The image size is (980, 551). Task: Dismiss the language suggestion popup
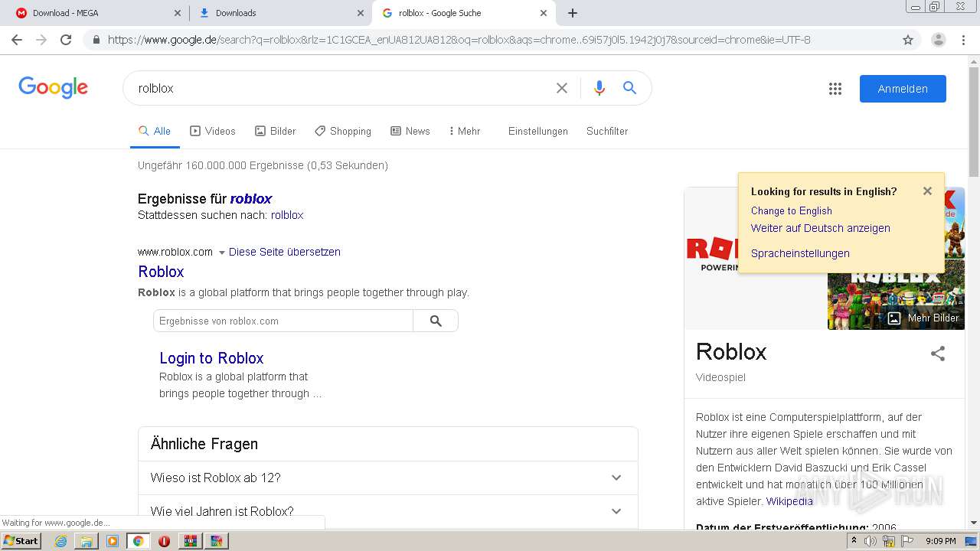927,191
